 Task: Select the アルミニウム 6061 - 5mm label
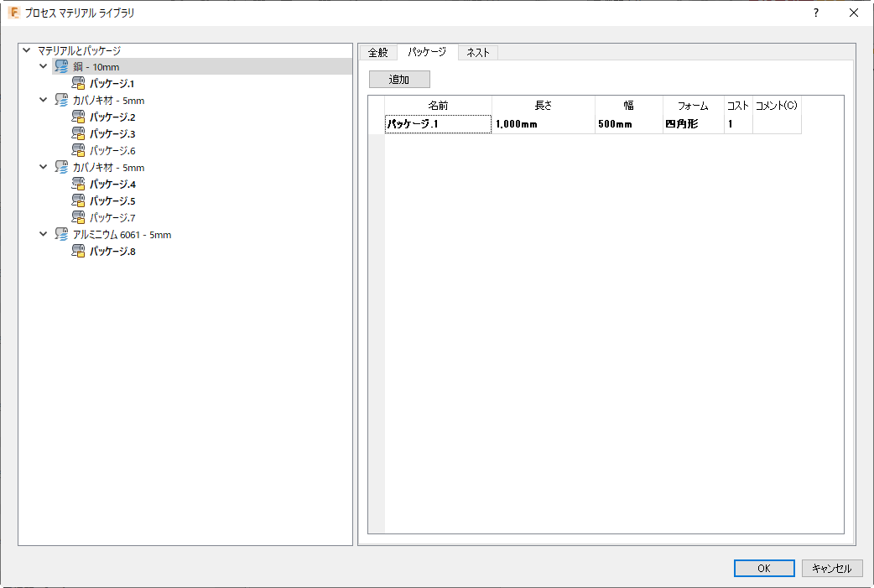(122, 235)
